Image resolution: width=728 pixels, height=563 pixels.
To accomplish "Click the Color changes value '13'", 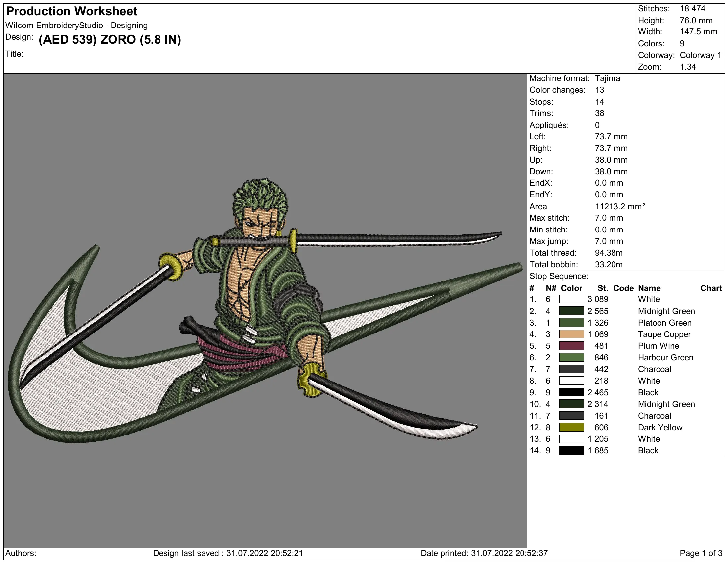I will click(x=599, y=90).
